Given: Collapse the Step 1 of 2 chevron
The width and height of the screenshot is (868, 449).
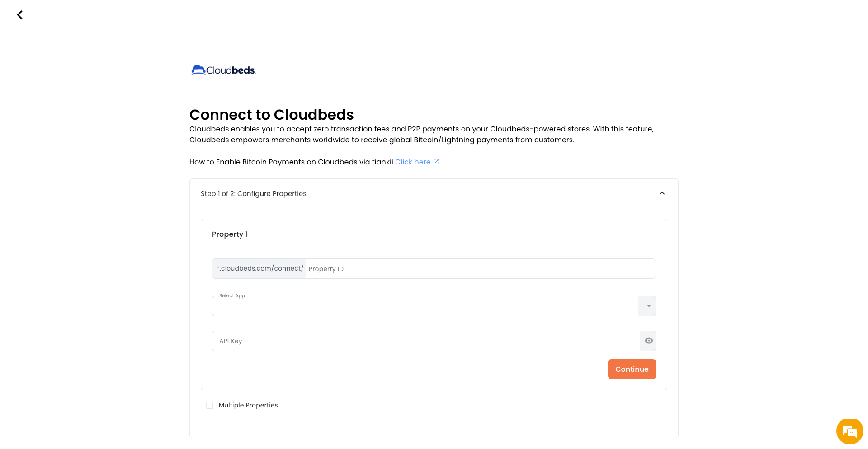Looking at the screenshot, I should pos(662,193).
